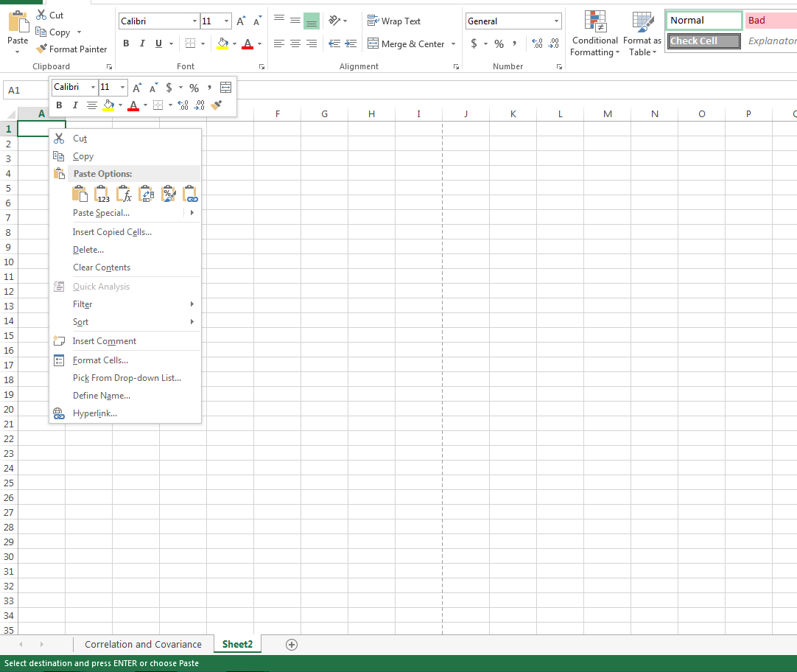Choose the first Paste option icon
The width and height of the screenshot is (797, 672).
click(x=80, y=194)
